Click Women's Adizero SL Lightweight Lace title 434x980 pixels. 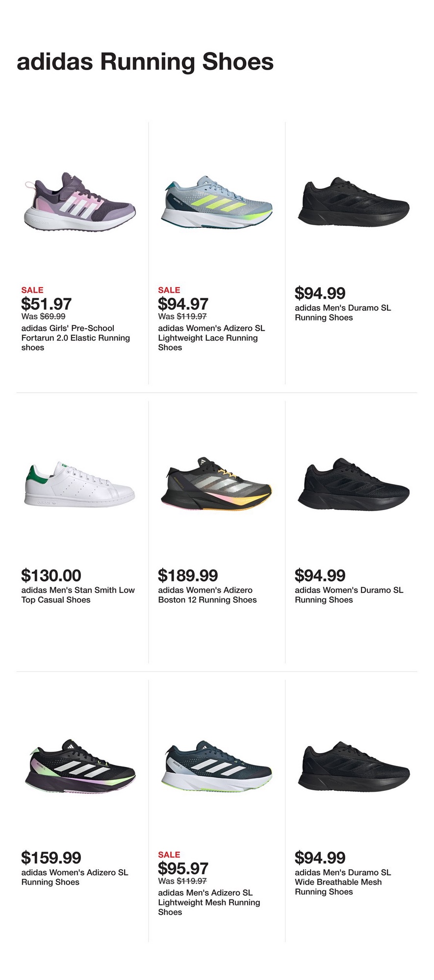coord(211,338)
